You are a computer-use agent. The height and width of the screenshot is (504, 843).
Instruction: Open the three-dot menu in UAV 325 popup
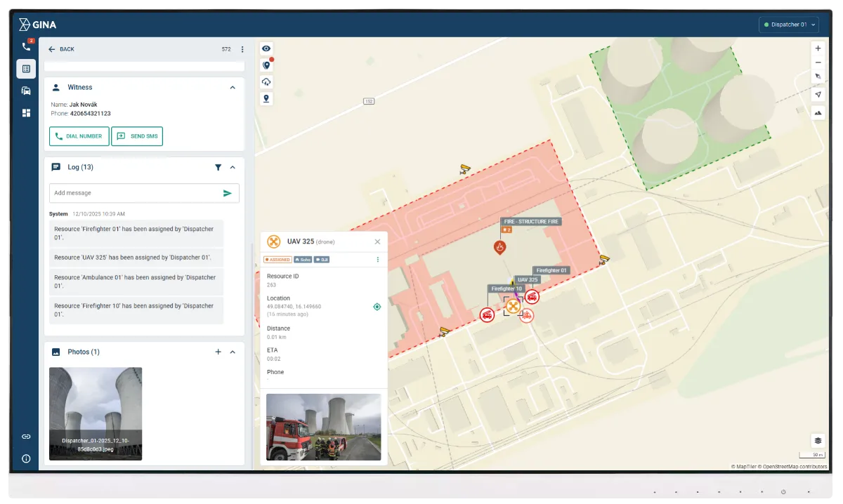pyautogui.click(x=377, y=259)
